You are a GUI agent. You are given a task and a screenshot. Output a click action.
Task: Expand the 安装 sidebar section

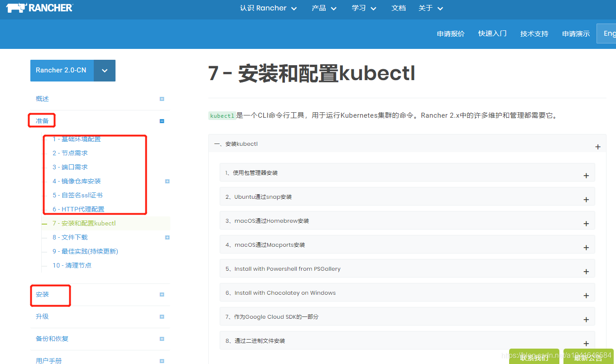pos(162,294)
